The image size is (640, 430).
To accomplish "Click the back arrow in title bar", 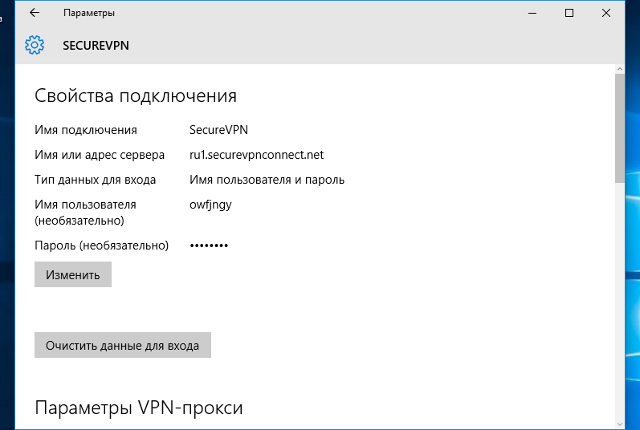I will click(34, 13).
